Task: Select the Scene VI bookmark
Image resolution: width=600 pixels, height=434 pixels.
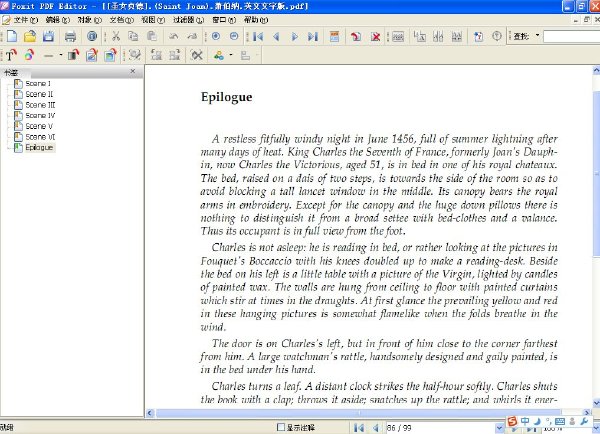Action: point(40,137)
